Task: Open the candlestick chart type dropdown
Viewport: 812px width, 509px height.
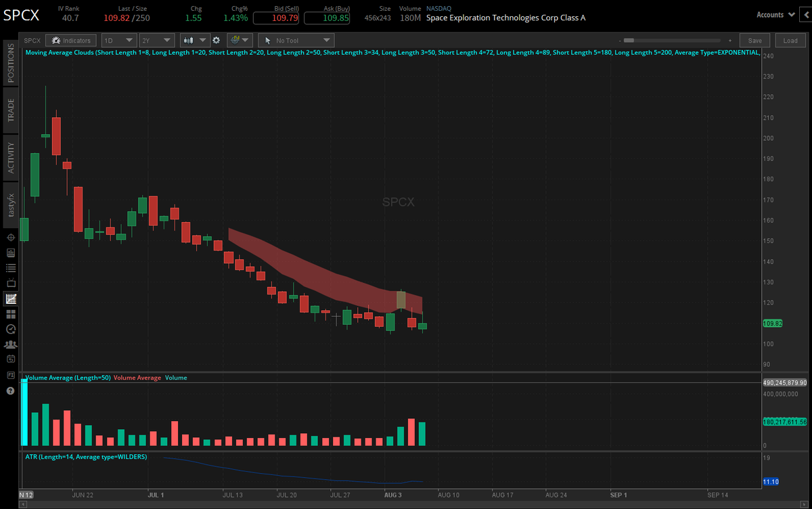Action: [195, 41]
